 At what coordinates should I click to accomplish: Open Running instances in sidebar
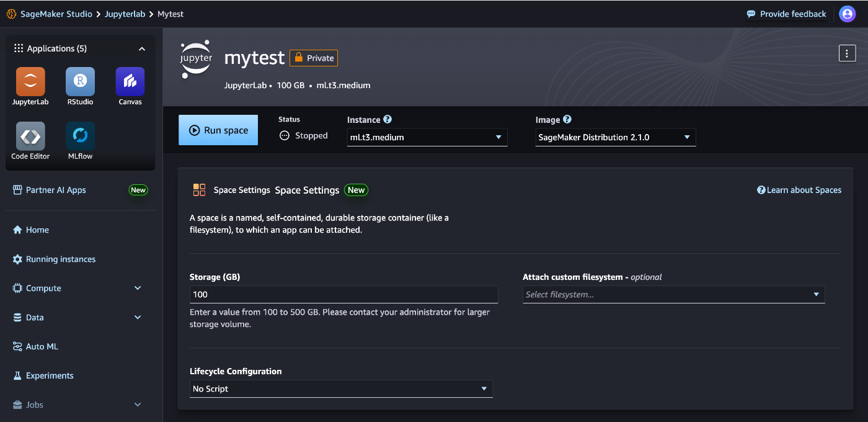61,259
